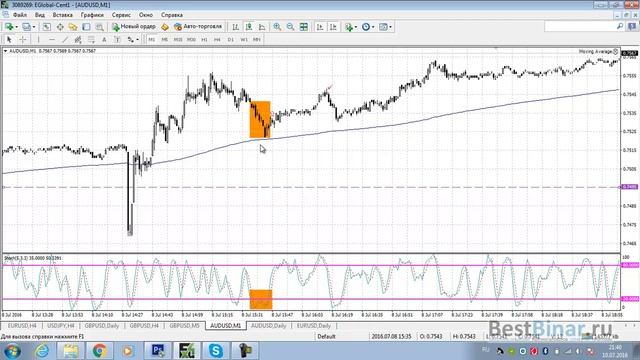Select the Text Label tool
640x360 pixels.
pos(117,40)
